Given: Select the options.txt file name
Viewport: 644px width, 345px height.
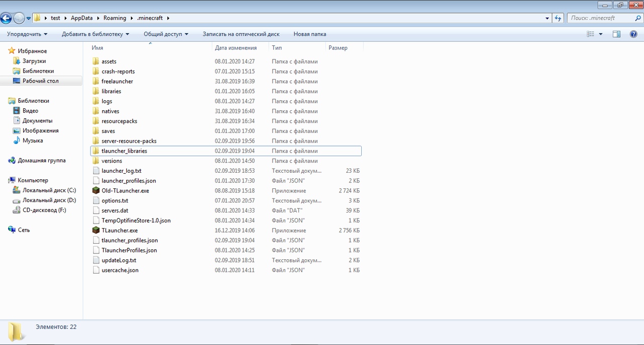Looking at the screenshot, I should (115, 200).
